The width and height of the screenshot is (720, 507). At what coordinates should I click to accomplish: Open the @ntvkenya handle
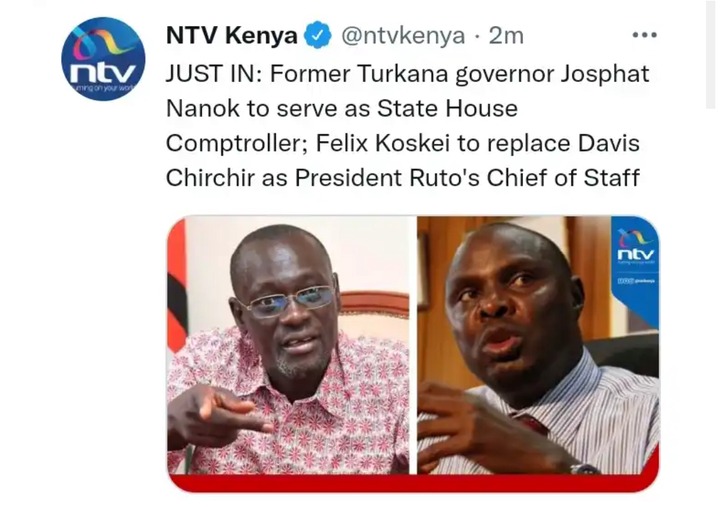[403, 36]
